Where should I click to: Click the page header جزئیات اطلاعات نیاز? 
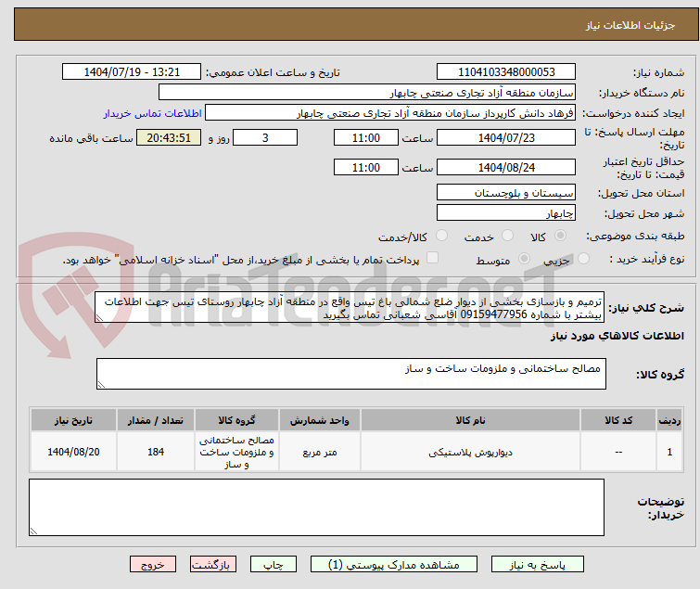click(630, 25)
